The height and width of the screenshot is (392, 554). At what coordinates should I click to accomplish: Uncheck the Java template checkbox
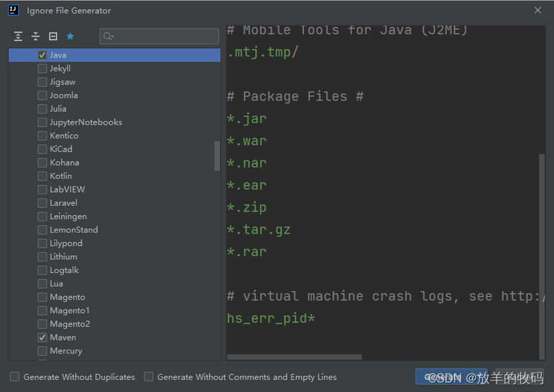[x=42, y=54]
